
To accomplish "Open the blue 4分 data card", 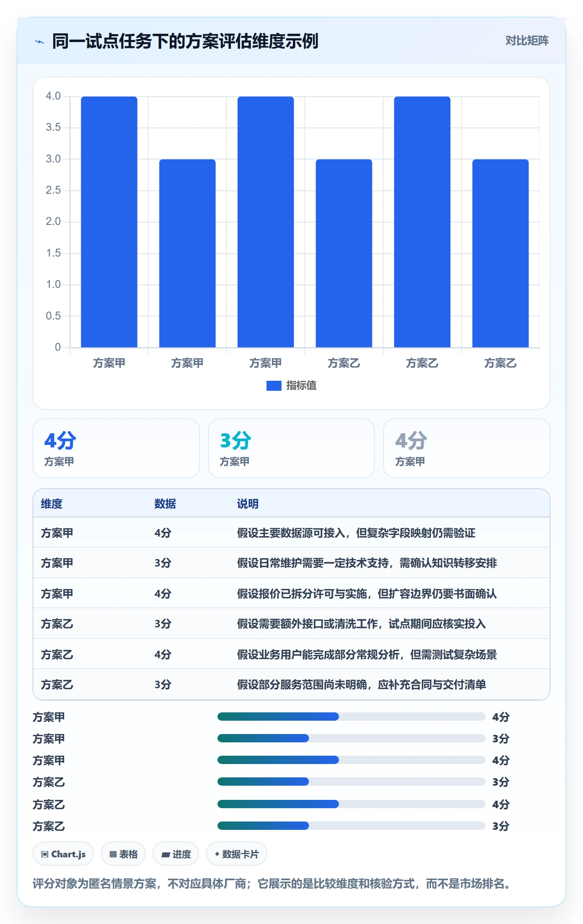I will [116, 448].
